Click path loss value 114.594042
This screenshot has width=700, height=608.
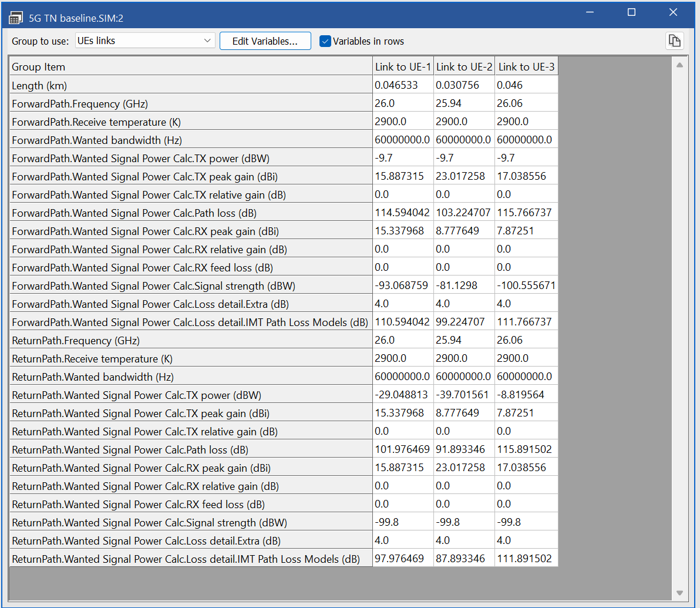(403, 213)
